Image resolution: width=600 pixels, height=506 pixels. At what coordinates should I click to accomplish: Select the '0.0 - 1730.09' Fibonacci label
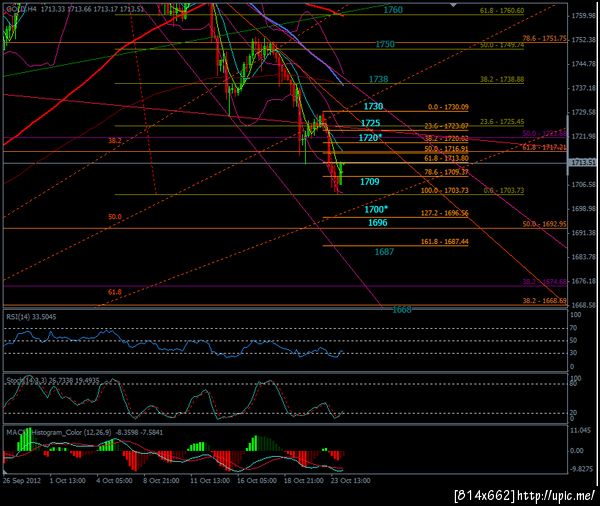[x=448, y=107]
